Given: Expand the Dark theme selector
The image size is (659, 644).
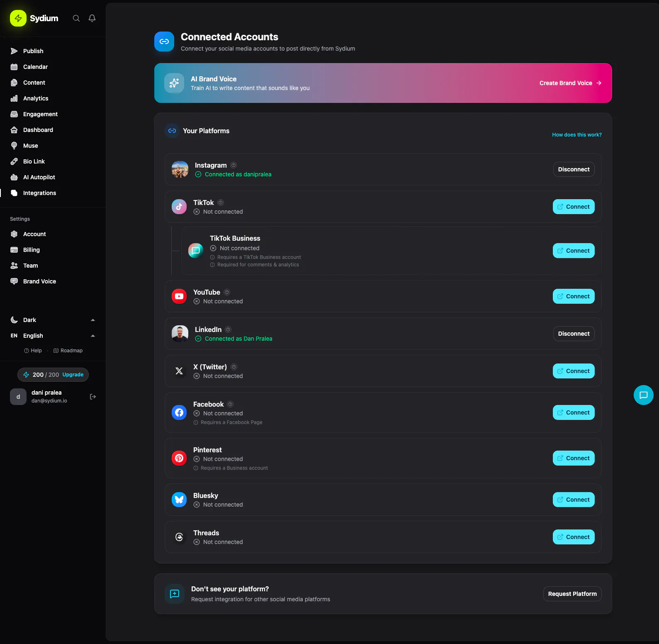Looking at the screenshot, I should pyautogui.click(x=53, y=320).
